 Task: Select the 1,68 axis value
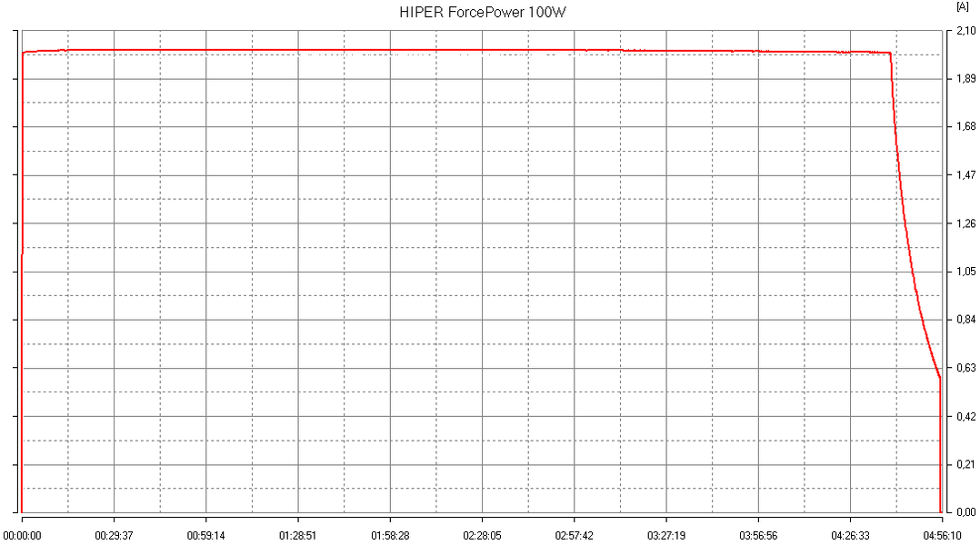click(965, 127)
